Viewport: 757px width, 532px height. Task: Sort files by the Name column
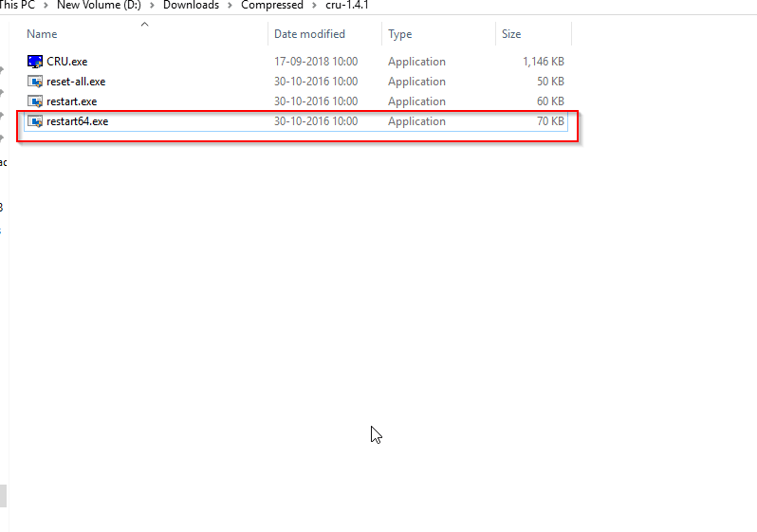(x=43, y=34)
